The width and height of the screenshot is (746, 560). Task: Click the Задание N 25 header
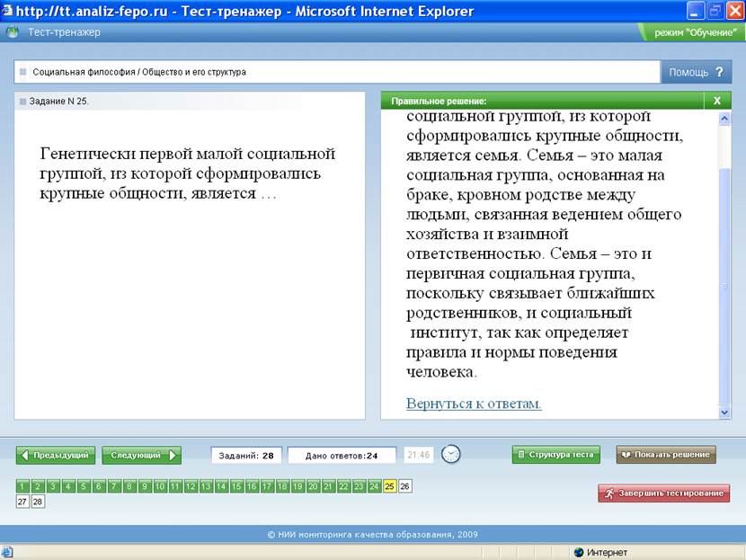click(58, 101)
